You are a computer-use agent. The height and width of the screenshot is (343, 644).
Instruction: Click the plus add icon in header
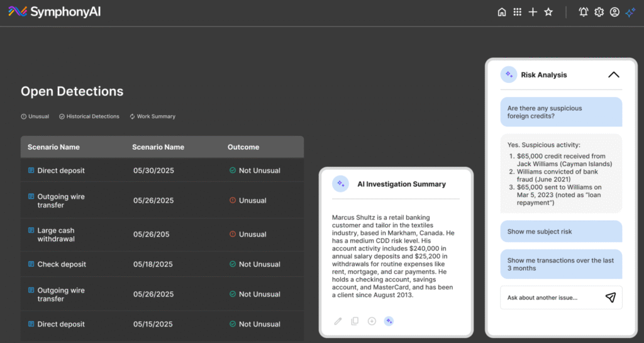coord(533,12)
